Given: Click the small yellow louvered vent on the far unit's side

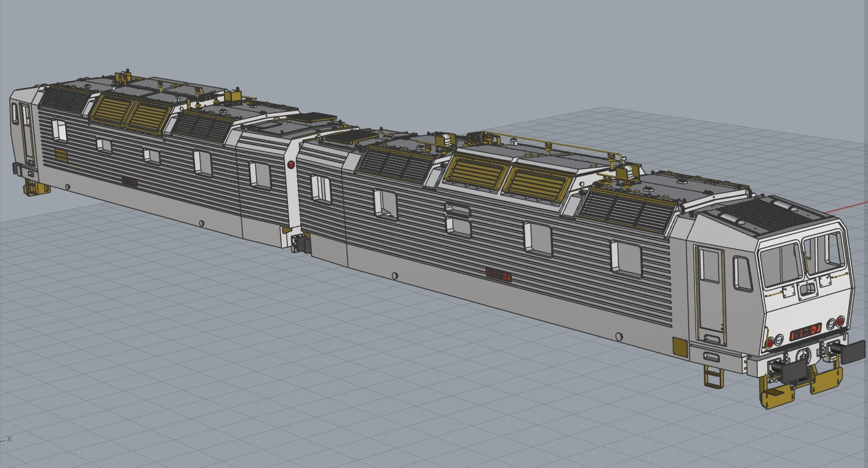Looking at the screenshot, I should point(61,155).
